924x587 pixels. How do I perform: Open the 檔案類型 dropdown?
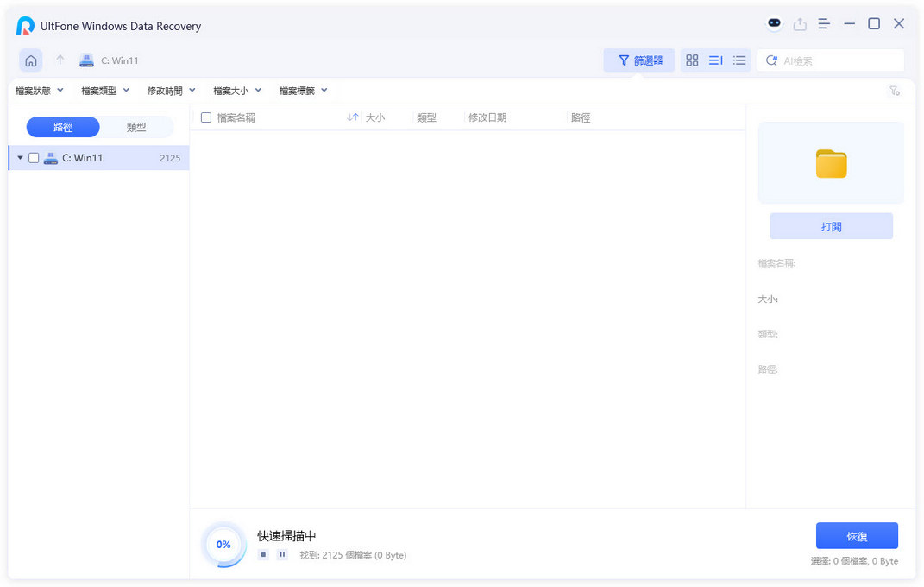[x=105, y=91]
